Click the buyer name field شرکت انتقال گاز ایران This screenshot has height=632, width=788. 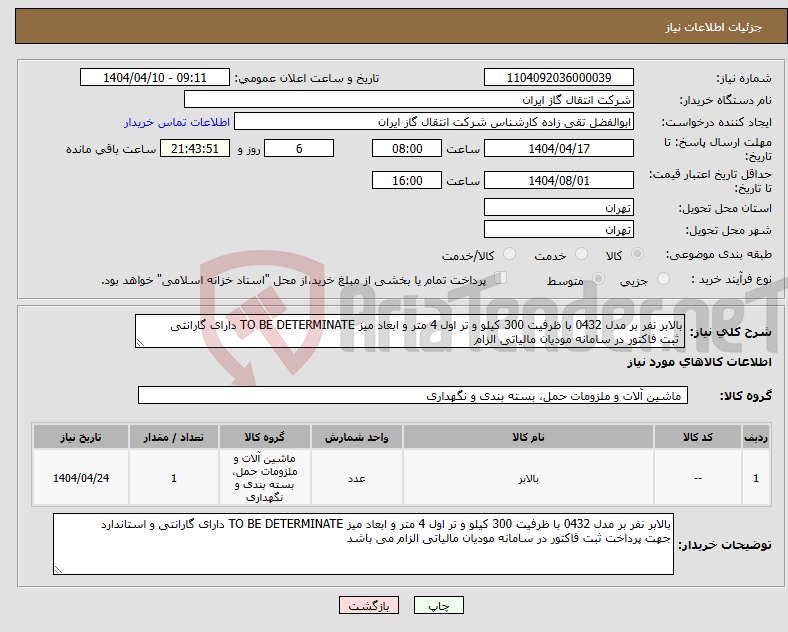tap(409, 99)
